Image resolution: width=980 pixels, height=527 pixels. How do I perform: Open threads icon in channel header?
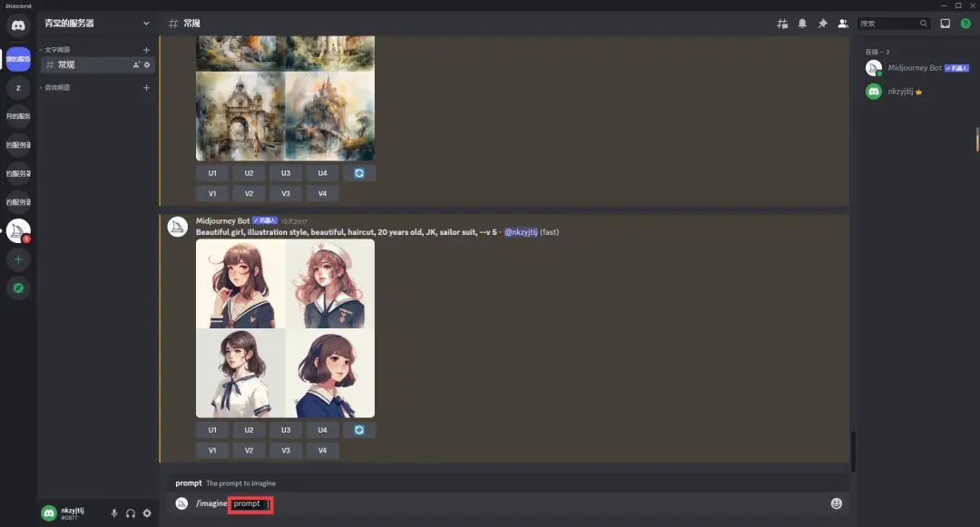[782, 24]
